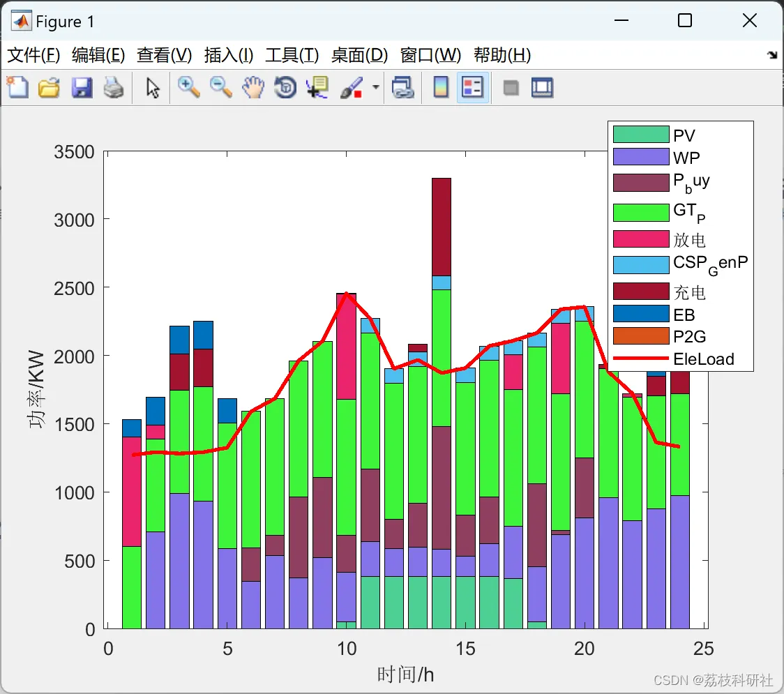This screenshot has width=784, height=694.
Task: Click the x-axis label 时间/h
Action: (x=405, y=674)
